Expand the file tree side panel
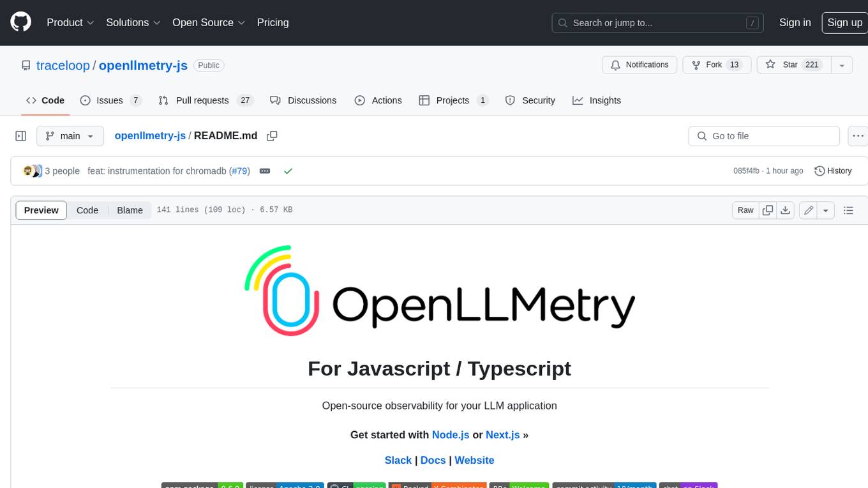 (x=21, y=136)
